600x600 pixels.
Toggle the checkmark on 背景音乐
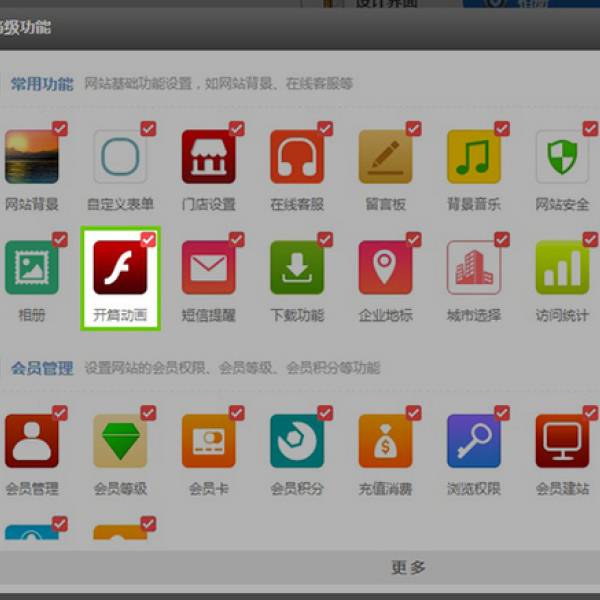click(502, 129)
